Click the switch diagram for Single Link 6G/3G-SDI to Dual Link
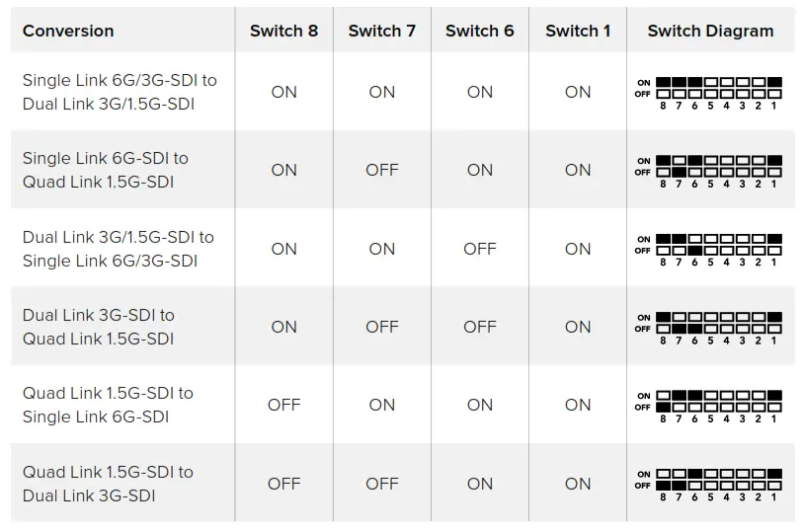Screen dimensions: 804x532 [710, 92]
